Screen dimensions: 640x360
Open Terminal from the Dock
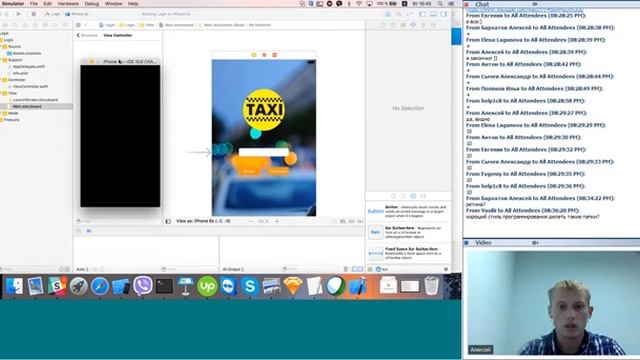click(164, 286)
